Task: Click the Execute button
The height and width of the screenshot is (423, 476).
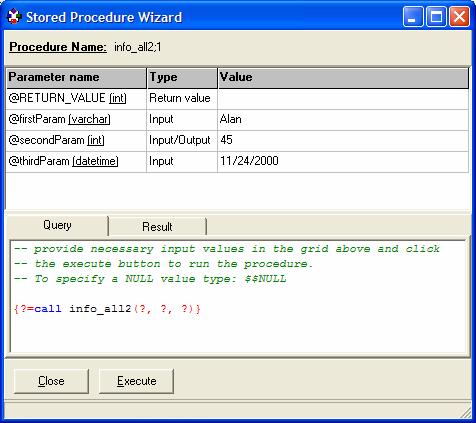Action: tap(137, 381)
